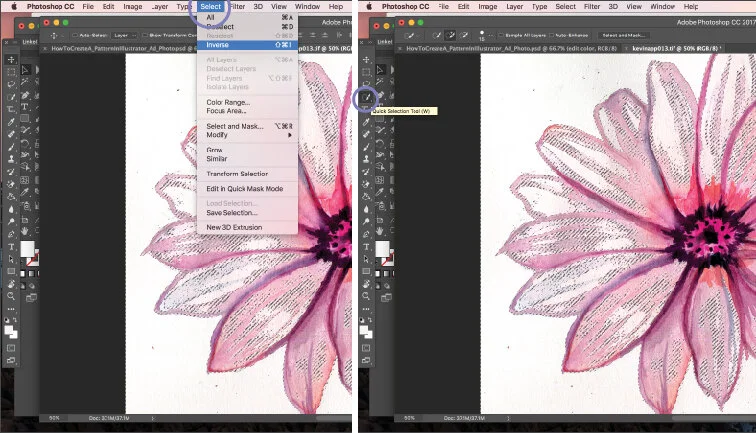Pick the Zoom tool beside the open Select menu
Image resolution: width=756 pixels, height=433 pixels.
[11, 296]
